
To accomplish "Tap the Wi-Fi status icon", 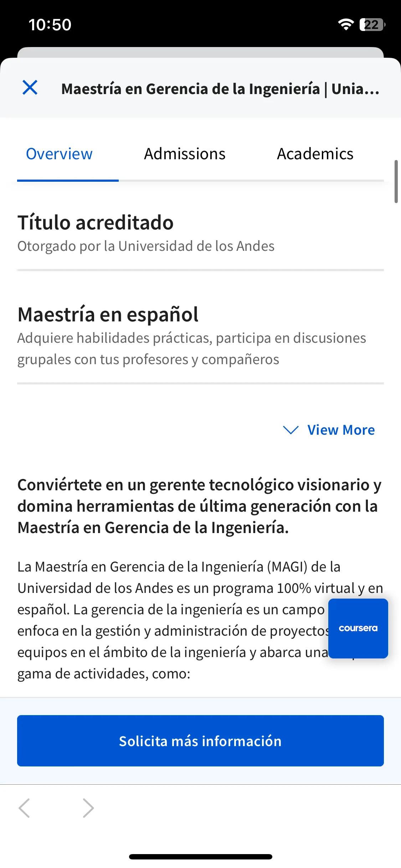I will (x=345, y=25).
